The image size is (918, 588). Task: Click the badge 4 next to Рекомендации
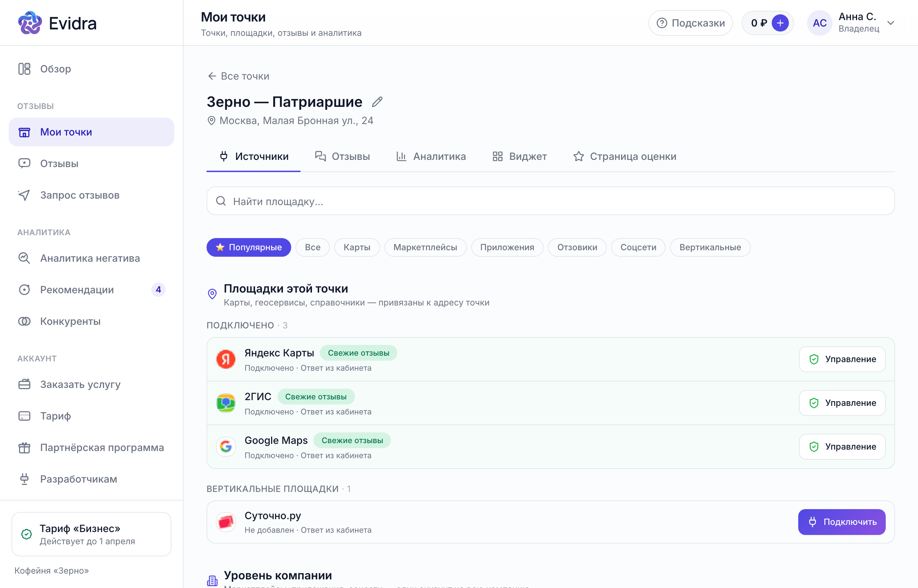(x=158, y=290)
